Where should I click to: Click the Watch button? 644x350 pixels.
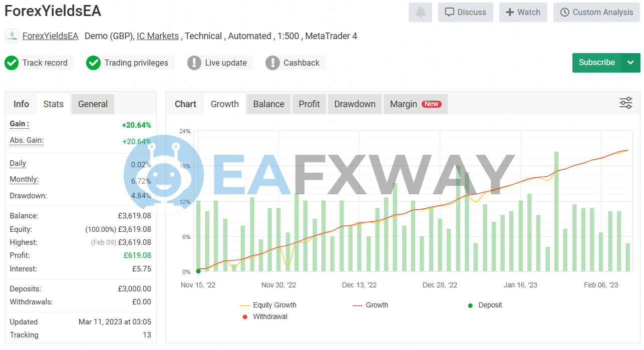pos(523,12)
